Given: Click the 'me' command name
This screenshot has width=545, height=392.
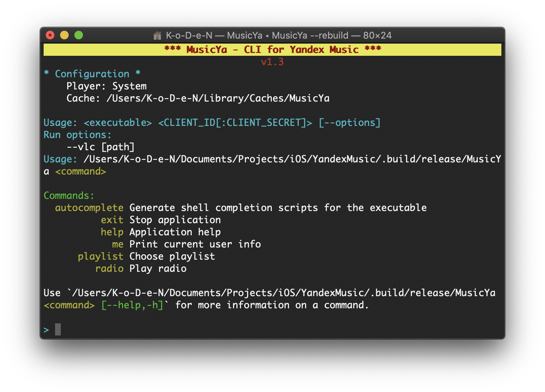Looking at the screenshot, I should tap(118, 244).
